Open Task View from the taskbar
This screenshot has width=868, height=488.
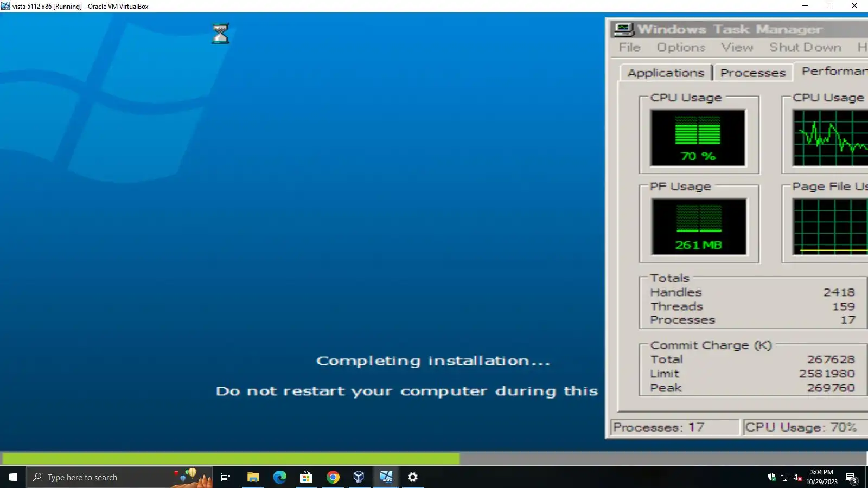pyautogui.click(x=226, y=477)
